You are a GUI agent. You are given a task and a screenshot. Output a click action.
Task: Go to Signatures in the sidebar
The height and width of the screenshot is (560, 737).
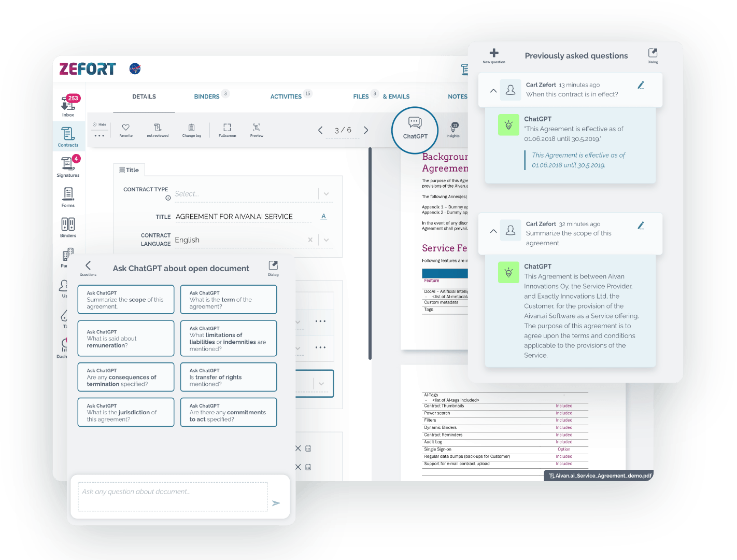[68, 167]
